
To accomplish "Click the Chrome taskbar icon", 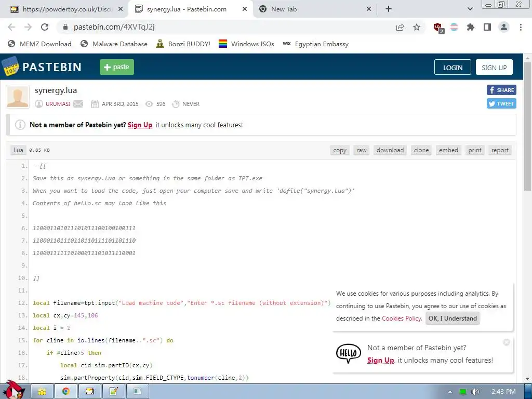I will [x=66, y=392].
